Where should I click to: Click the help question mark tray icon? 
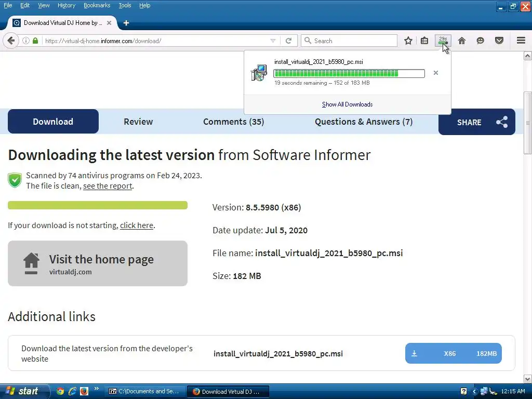point(463,391)
